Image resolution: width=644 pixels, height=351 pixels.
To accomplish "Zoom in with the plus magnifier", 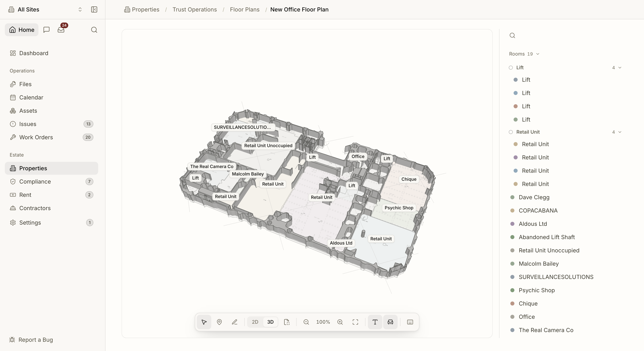I will pos(340,322).
